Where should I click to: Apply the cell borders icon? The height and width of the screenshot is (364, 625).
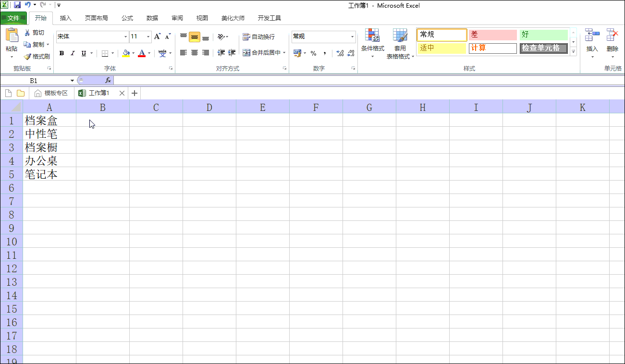(105, 53)
